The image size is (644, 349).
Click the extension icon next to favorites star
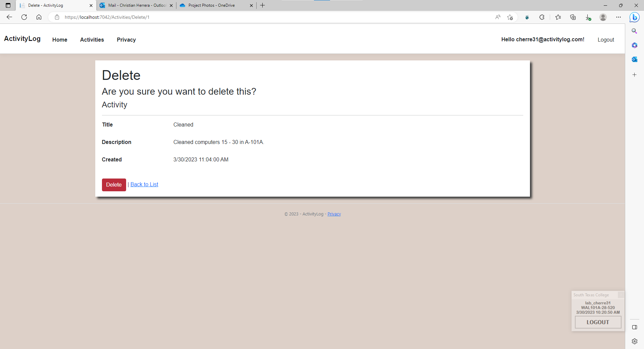point(527,17)
